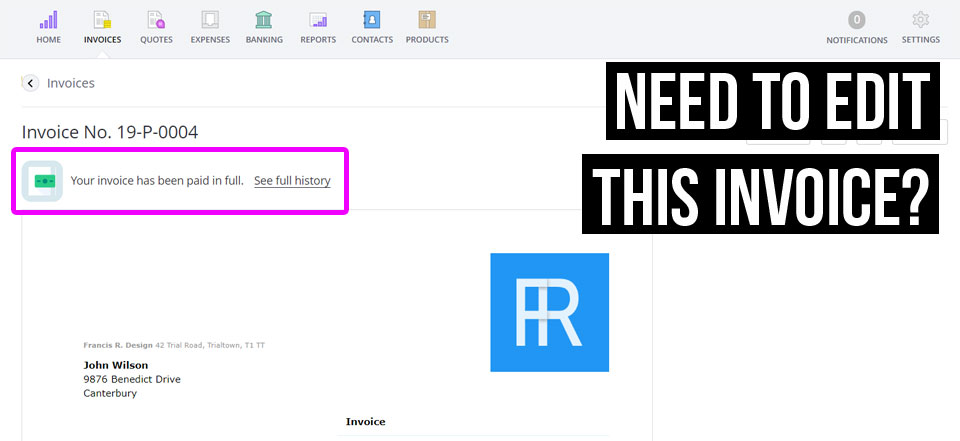Click the back arrow beside Invoices
This screenshot has height=441, width=960.
[x=30, y=83]
